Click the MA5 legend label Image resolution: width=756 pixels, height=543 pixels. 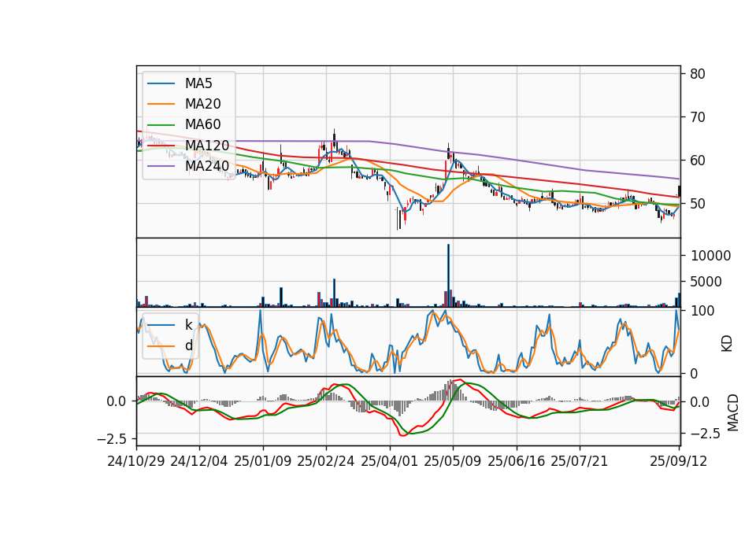pyautogui.click(x=198, y=83)
